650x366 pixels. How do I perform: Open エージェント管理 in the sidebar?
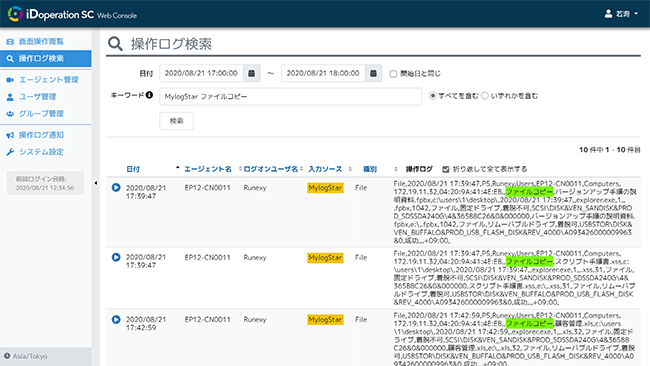point(49,80)
